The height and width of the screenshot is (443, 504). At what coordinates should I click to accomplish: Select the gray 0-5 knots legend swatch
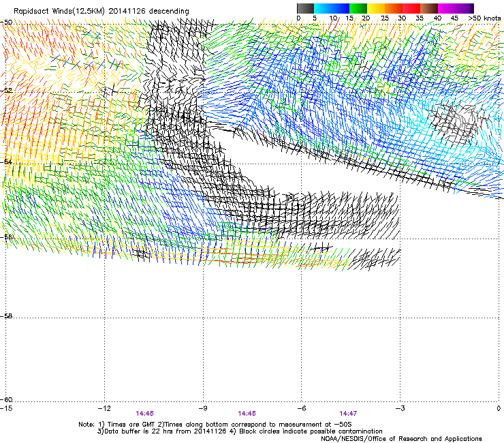(x=305, y=8)
